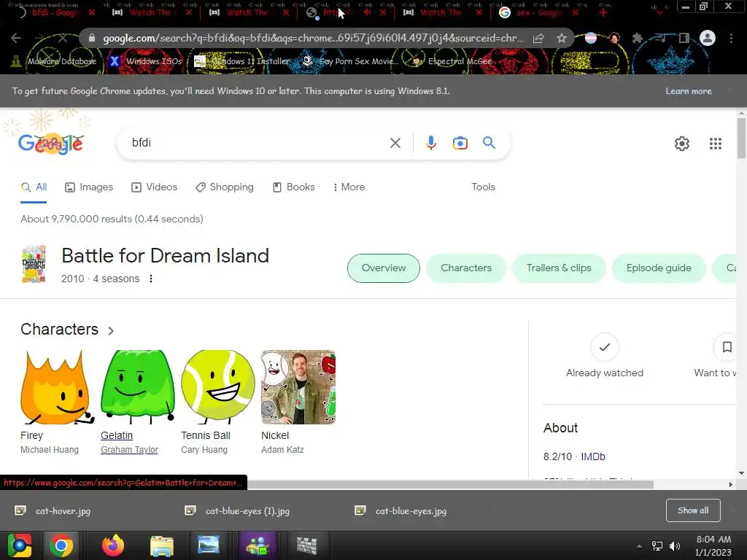Screen dimensions: 747x560
Task: Open the Malware Database bookmark
Action: point(54,61)
